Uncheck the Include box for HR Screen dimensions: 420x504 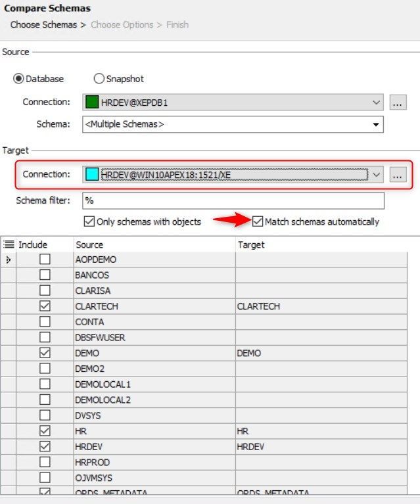pyautogui.click(x=45, y=430)
